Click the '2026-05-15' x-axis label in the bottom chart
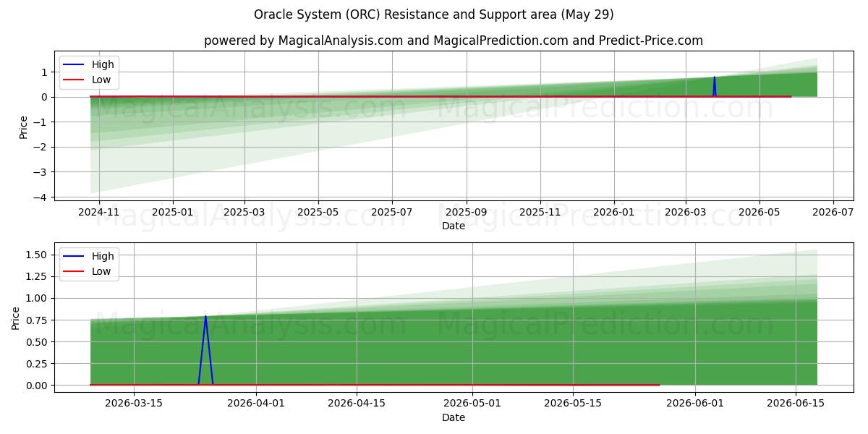Image resolution: width=868 pixels, height=434 pixels. point(573,404)
